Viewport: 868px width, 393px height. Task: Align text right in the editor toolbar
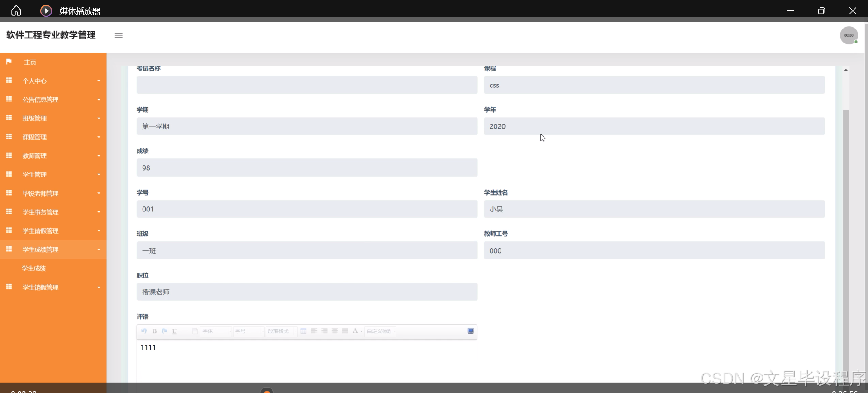324,331
